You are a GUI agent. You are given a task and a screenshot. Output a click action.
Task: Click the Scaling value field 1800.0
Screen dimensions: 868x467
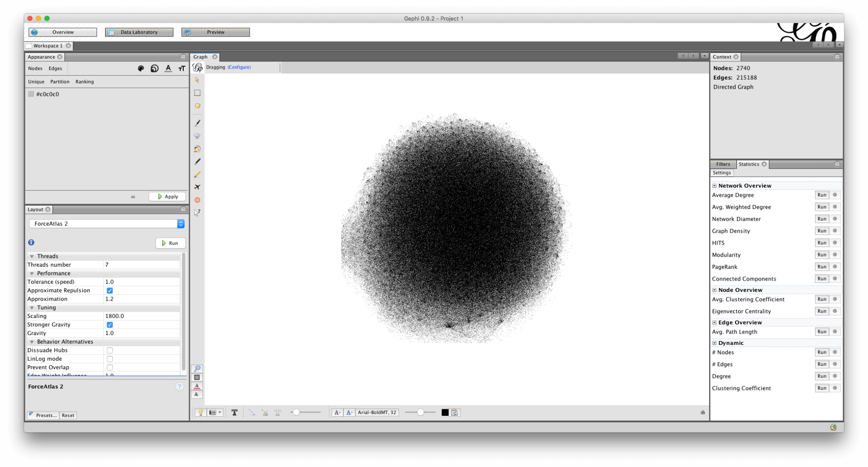142,316
